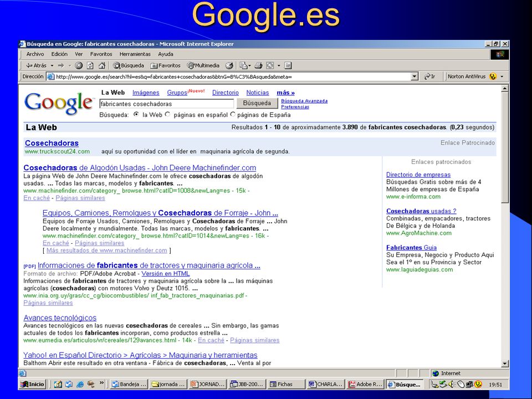The width and height of the screenshot is (532, 399).
Task: Click the vertical scrollbar thumb
Action: point(504,148)
